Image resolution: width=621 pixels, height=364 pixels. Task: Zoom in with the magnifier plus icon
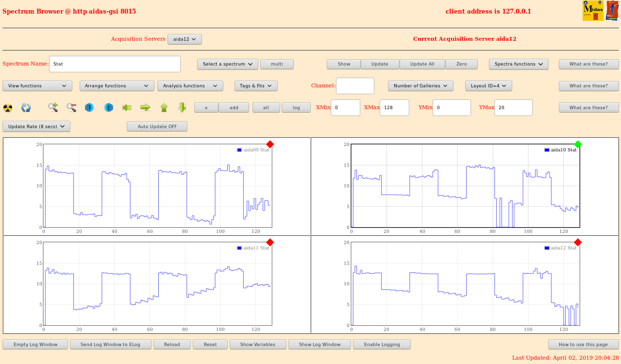coord(53,107)
